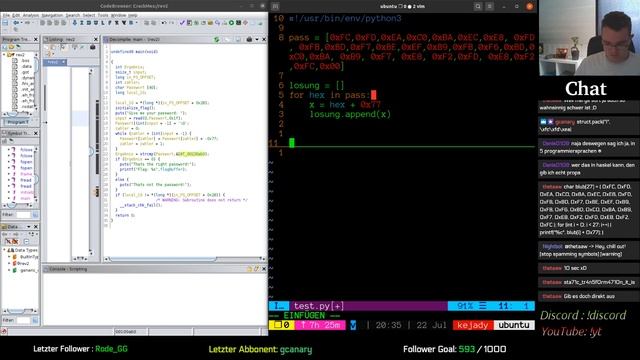The width and height of the screenshot is (640, 360).
Task: Toggle the filter pointers icon in Data Types
Action: click(16, 242)
